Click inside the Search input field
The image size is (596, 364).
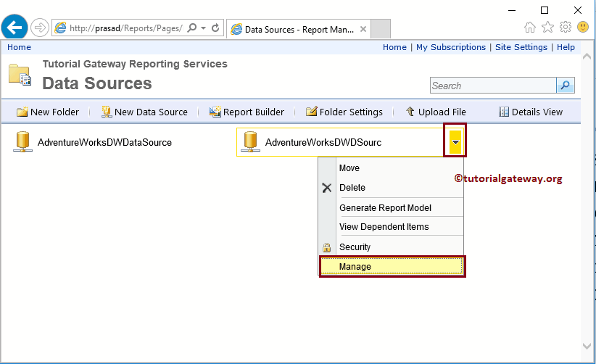[x=492, y=86]
